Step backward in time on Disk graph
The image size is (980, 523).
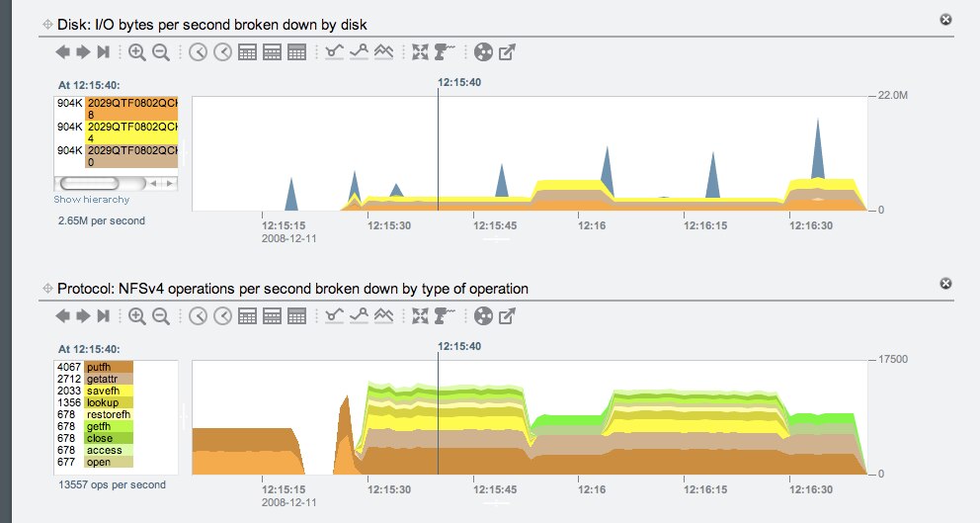(63, 52)
